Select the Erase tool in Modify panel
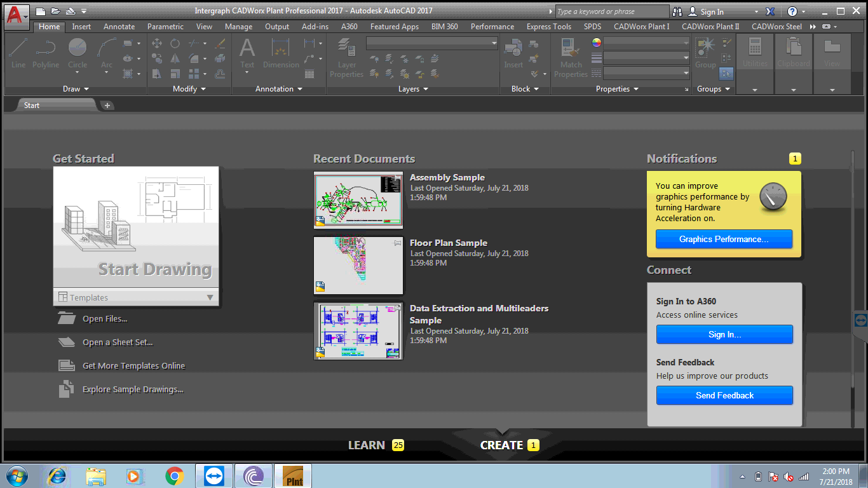 tap(220, 43)
